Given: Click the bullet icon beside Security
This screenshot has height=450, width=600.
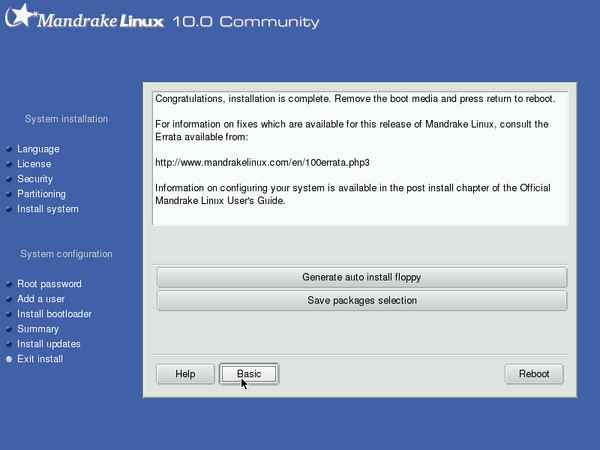Looking at the screenshot, I should 9,179.
